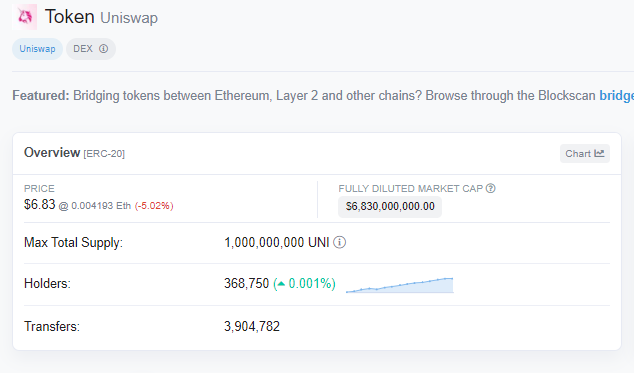Image resolution: width=634 pixels, height=373 pixels.
Task: Click the fully diluted market cap help icon
Action: [490, 189]
